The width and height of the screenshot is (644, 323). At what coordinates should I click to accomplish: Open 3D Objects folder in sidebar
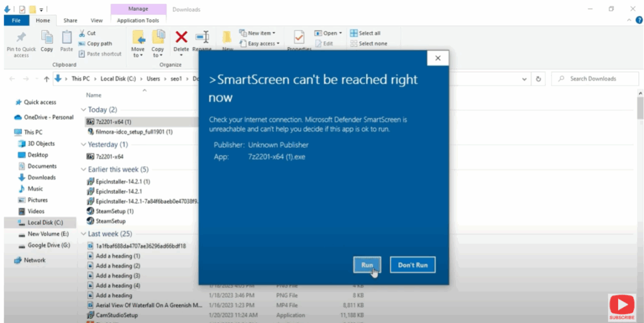[x=36, y=144]
